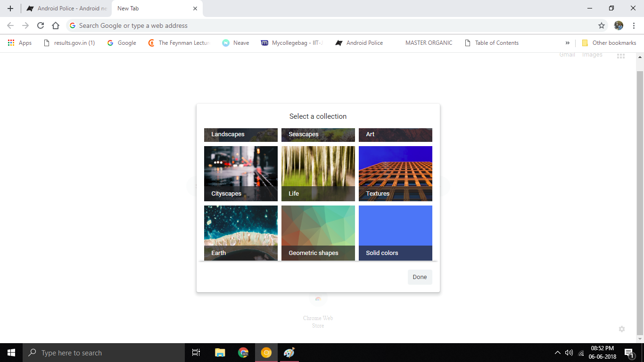The image size is (644, 362).
Task: Click the Done button
Action: (419, 277)
